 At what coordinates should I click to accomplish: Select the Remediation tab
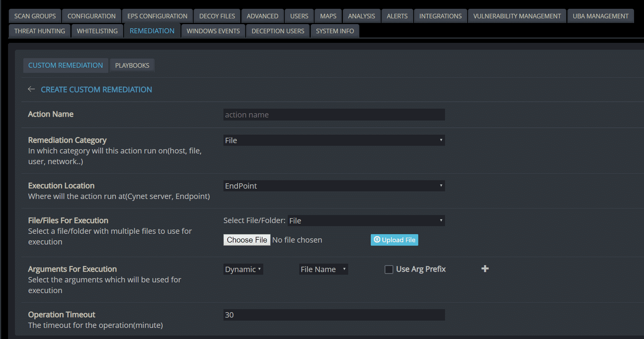point(152,31)
